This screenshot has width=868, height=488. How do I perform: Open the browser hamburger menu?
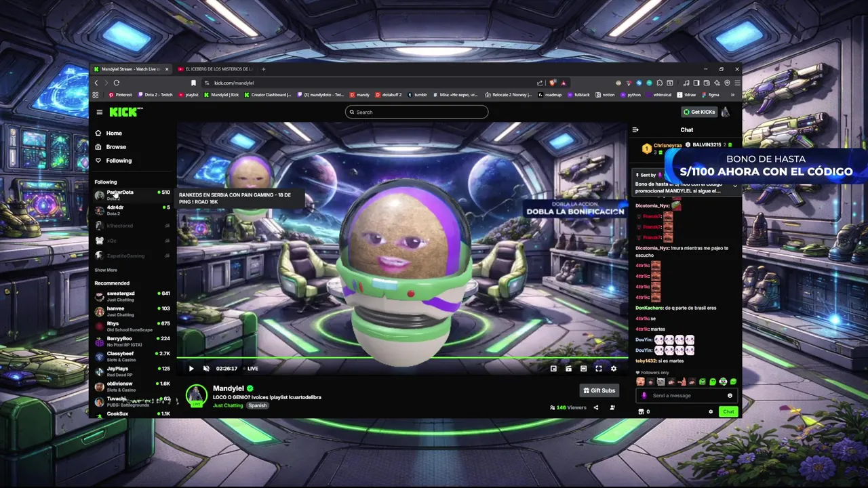(x=737, y=83)
